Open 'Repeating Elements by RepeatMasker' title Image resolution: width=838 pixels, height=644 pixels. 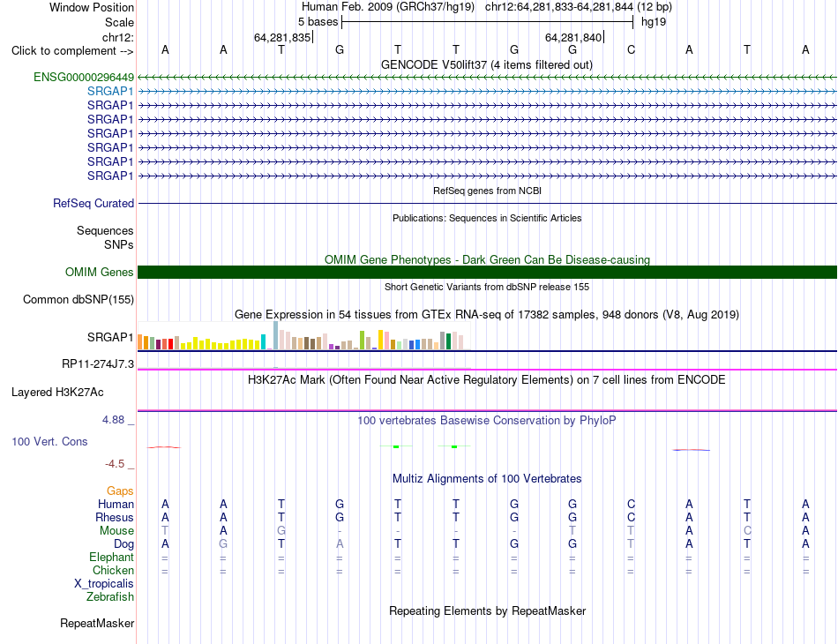pyautogui.click(x=487, y=610)
